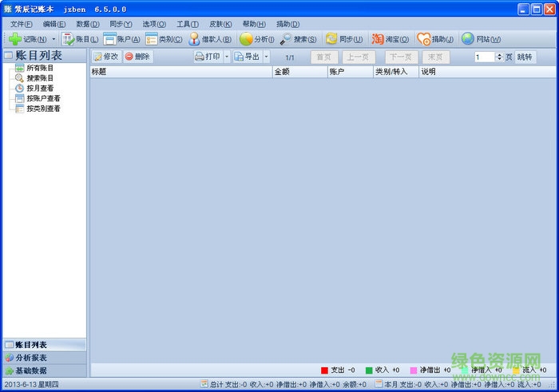Click the 记账 green plus icon
Screen dimensions: 559x392
tap(15, 39)
